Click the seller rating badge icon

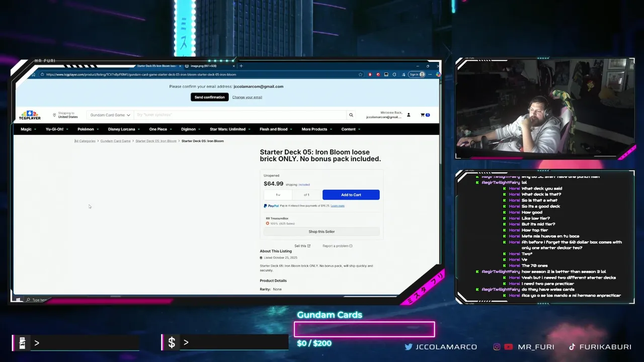coord(268,223)
